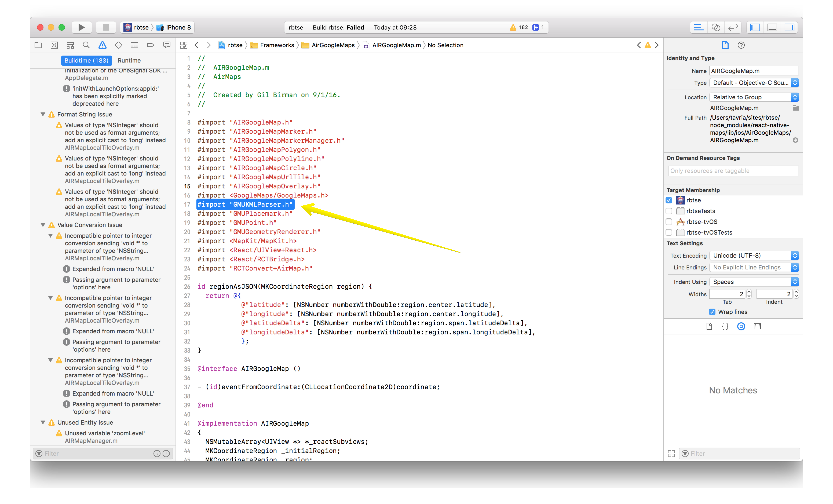The width and height of the screenshot is (833, 504).
Task: Uncheck rbtse target membership
Action: coord(669,200)
